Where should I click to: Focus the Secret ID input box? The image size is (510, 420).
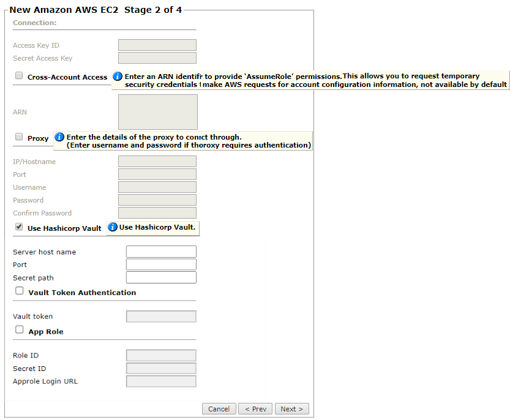pyautogui.click(x=162, y=369)
